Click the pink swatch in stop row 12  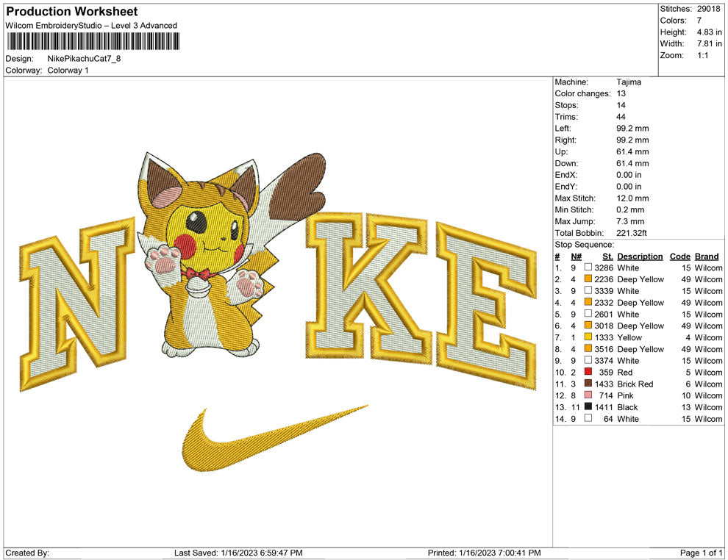[588, 395]
